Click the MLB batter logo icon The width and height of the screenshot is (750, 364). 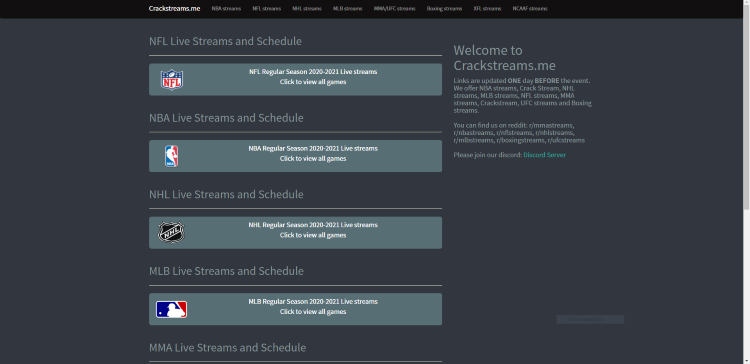pyautogui.click(x=171, y=309)
